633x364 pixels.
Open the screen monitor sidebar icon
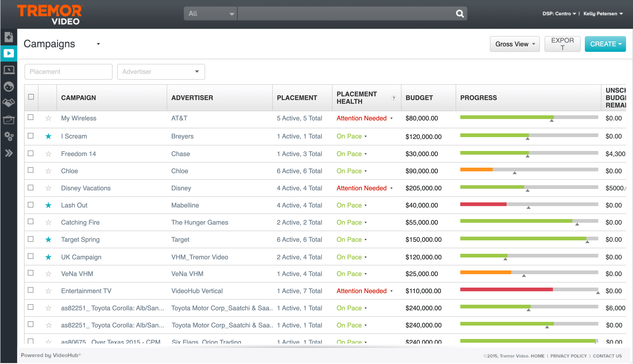tap(9, 70)
